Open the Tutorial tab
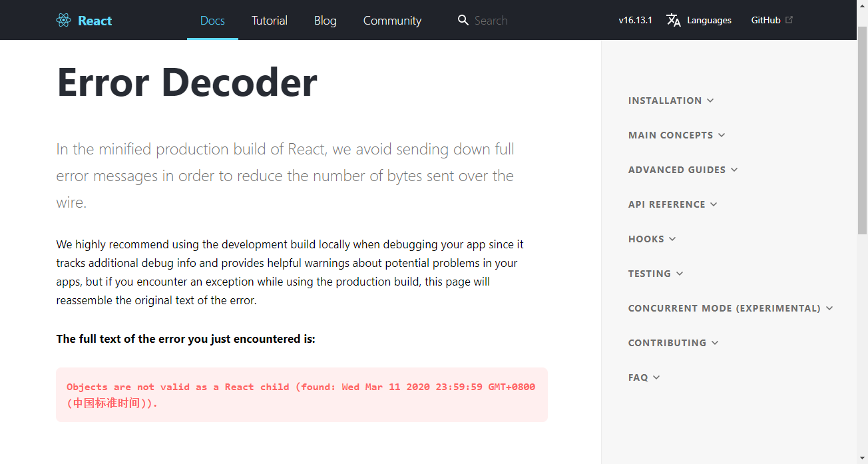868x464 pixels. coord(270,21)
